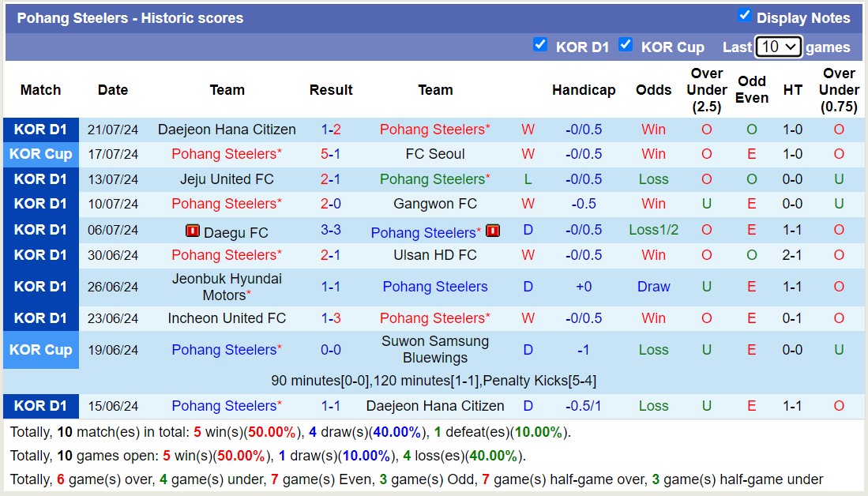Disable the KOR Cup filter checkbox

[x=626, y=45]
